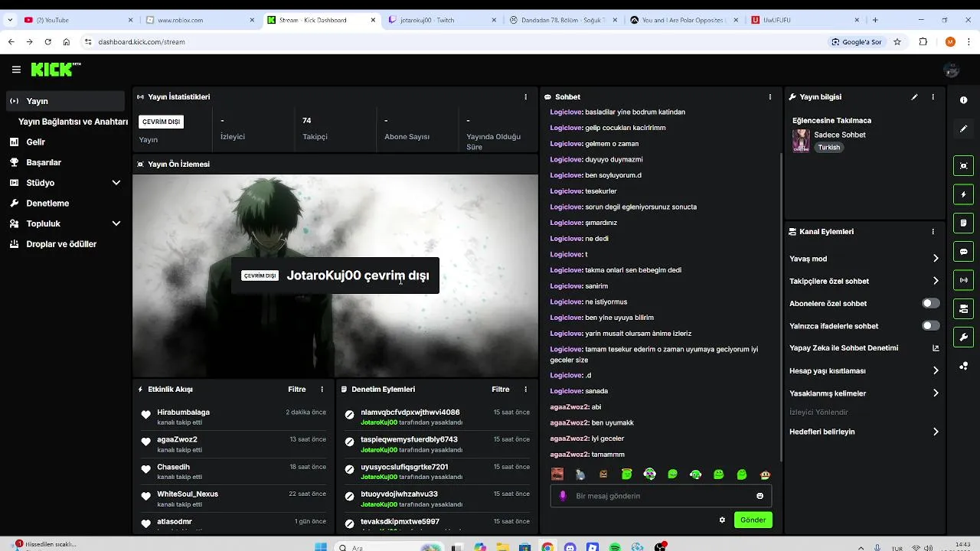Image resolution: width=980 pixels, height=551 pixels.
Task: Open chat settings gear icon
Action: [x=722, y=520]
